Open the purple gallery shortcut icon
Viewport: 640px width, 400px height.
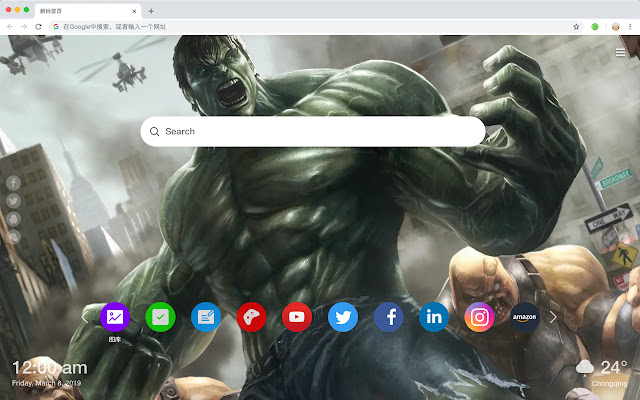tap(115, 317)
